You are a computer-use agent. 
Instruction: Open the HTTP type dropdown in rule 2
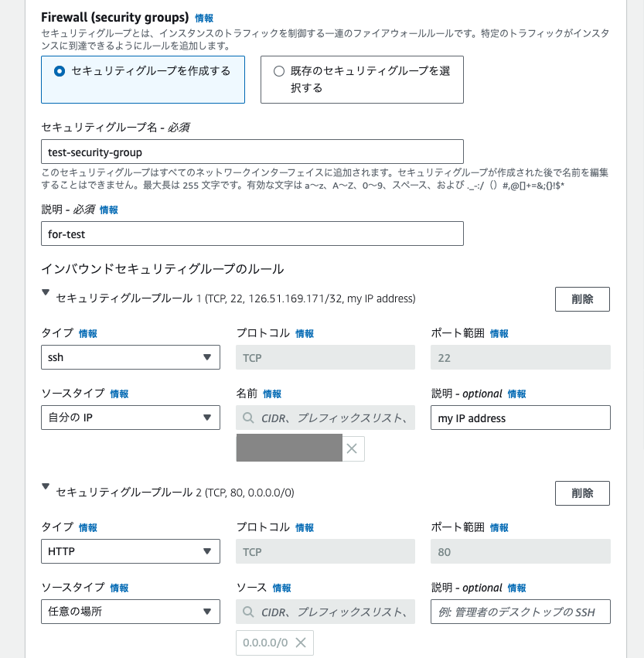[130, 551]
